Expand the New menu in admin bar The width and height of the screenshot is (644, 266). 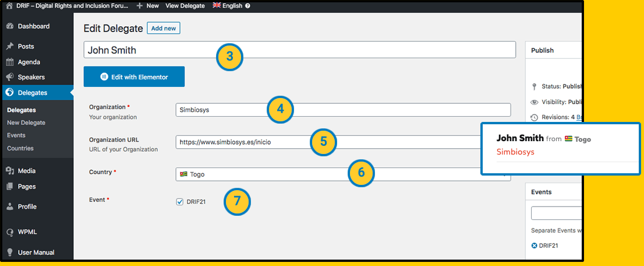click(x=147, y=6)
